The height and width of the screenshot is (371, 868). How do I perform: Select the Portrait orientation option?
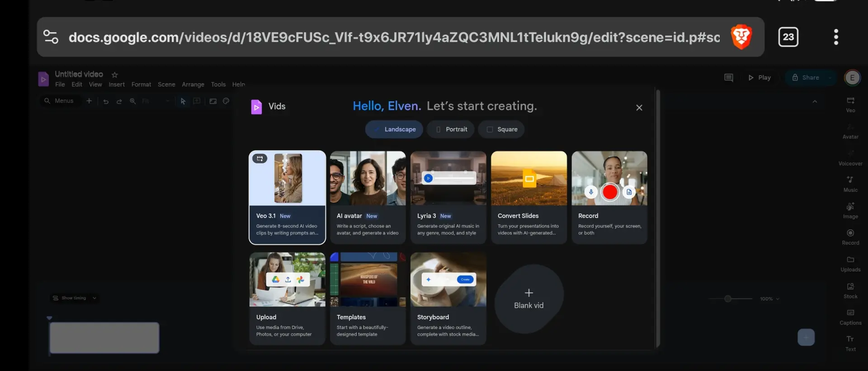[451, 129]
